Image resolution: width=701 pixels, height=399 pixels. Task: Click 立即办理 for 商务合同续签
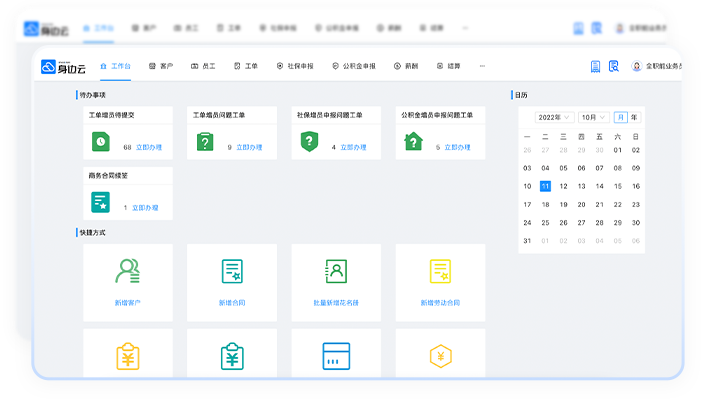click(x=145, y=208)
